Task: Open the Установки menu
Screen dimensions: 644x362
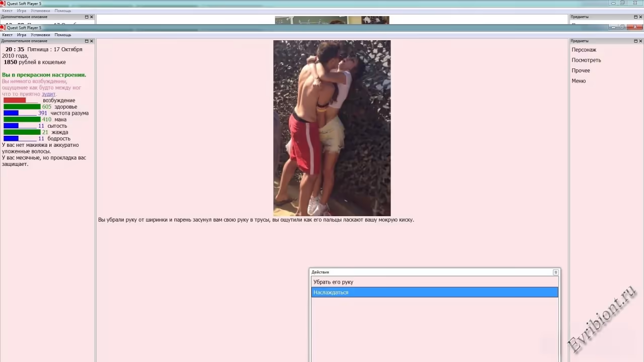Action: coord(40,35)
